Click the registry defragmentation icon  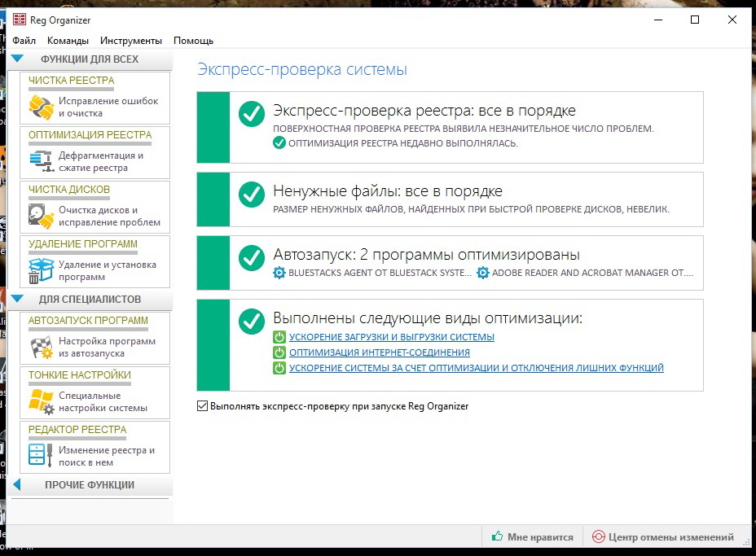point(41,161)
